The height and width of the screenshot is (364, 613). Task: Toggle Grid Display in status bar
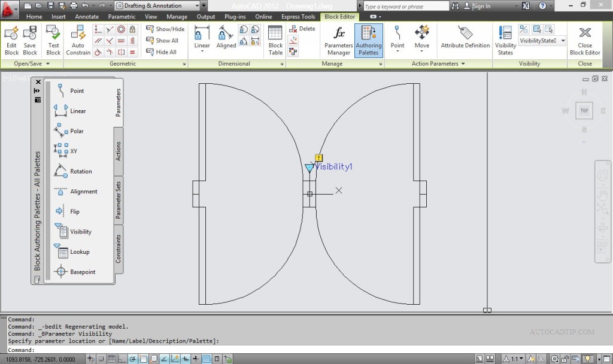pos(111,359)
